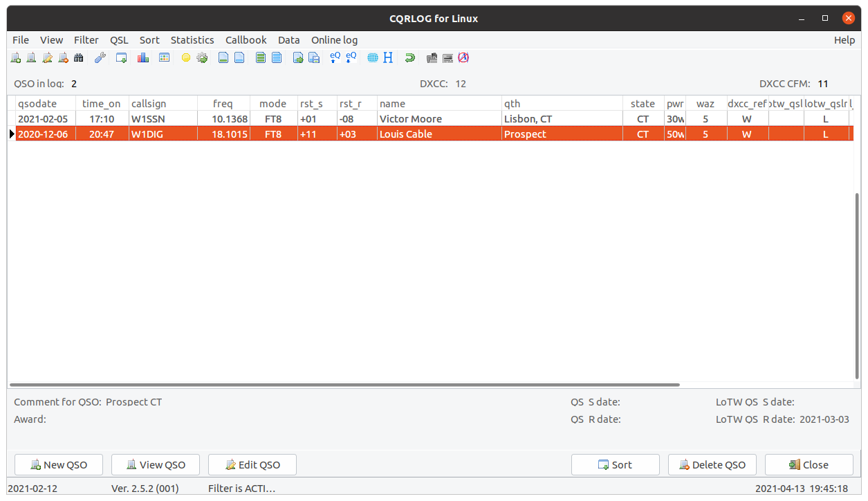Click the sort toolbar icon beside the wrench
Viewport: 868px width, 501px height.
(x=122, y=58)
